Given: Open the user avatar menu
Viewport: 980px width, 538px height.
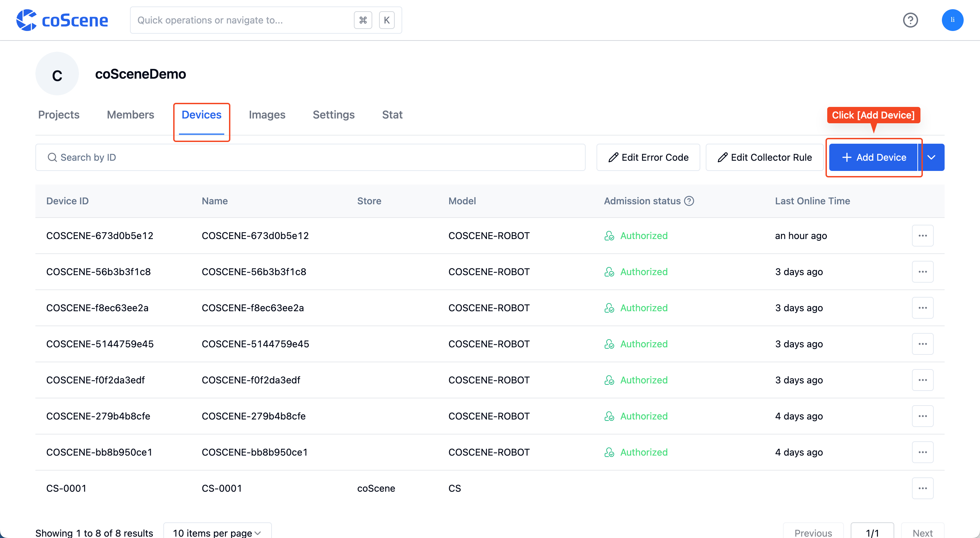Looking at the screenshot, I should [952, 20].
